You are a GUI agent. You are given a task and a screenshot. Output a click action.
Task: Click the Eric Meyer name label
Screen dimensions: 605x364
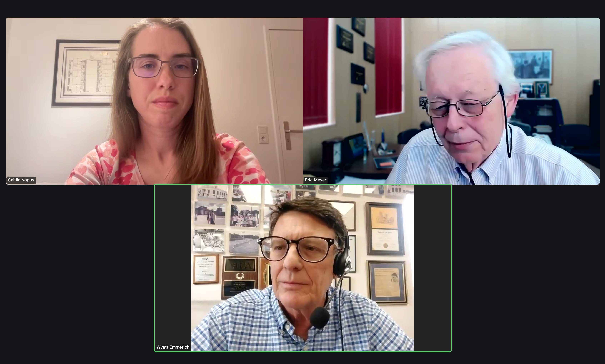pyautogui.click(x=315, y=180)
